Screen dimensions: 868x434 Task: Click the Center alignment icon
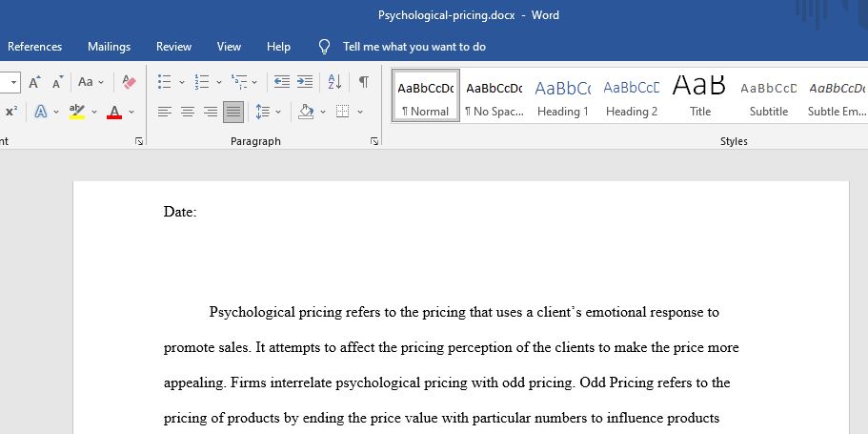click(x=188, y=112)
